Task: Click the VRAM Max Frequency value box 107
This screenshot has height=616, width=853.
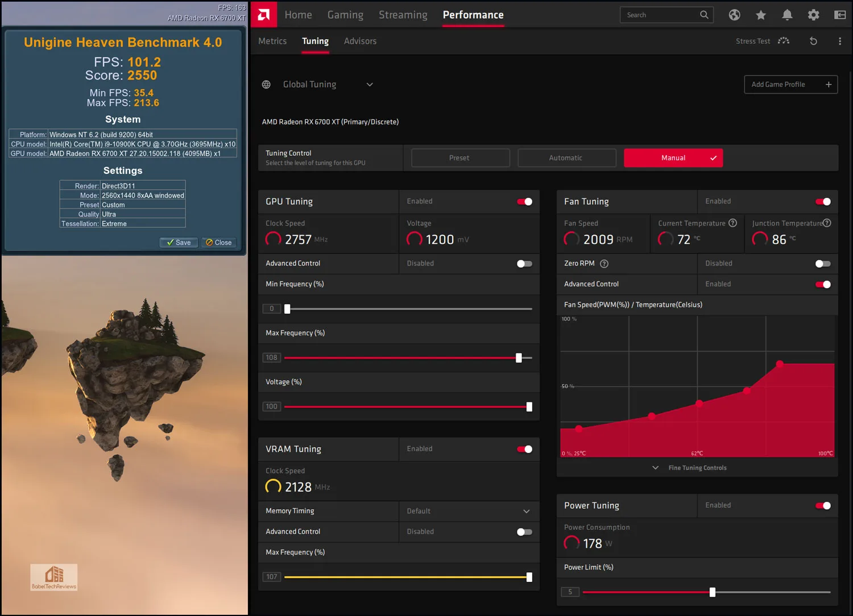Action: click(x=272, y=577)
